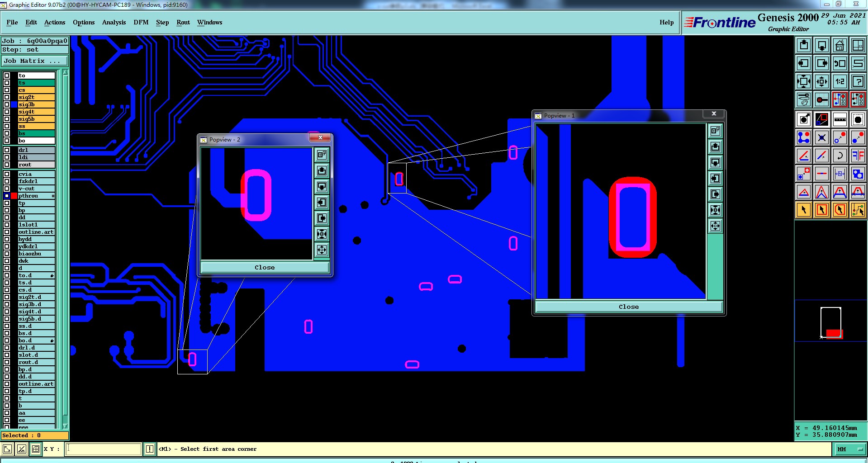Image resolution: width=868 pixels, height=463 pixels.
Task: Select layer name v-cut
Action: 36,189
